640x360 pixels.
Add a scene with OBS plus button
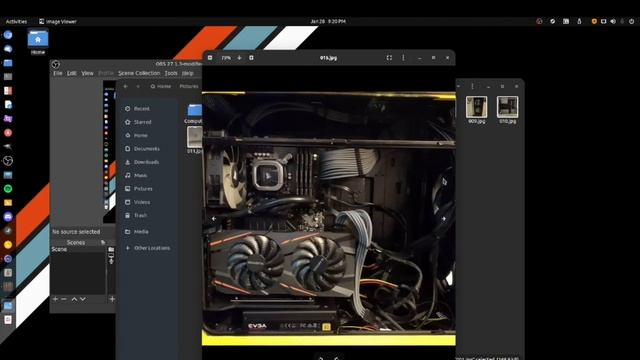click(x=55, y=299)
